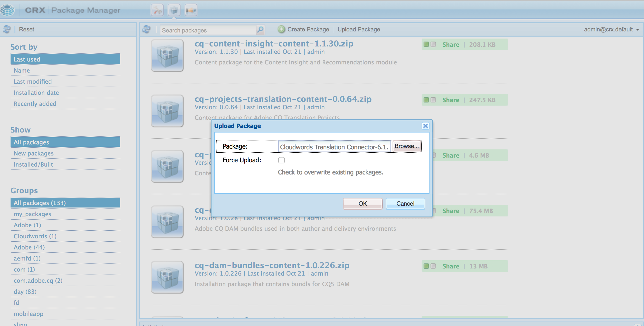This screenshot has width=644, height=326.
Task: Open the CRXDE Lite tools icon
Action: [x=157, y=11]
